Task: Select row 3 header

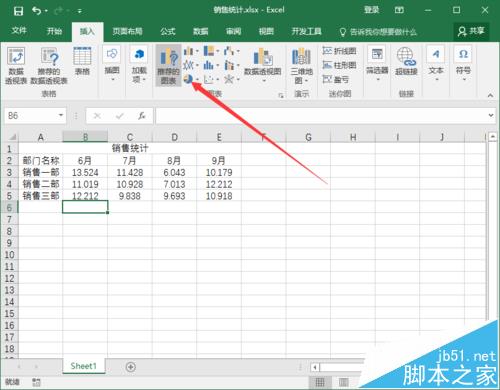Action: [9, 172]
